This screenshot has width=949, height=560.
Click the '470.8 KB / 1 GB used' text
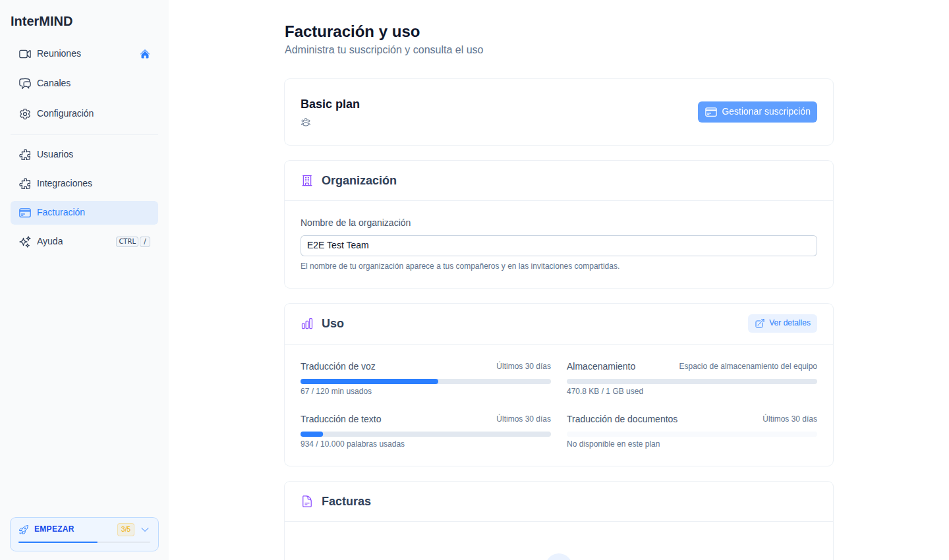[x=605, y=391]
